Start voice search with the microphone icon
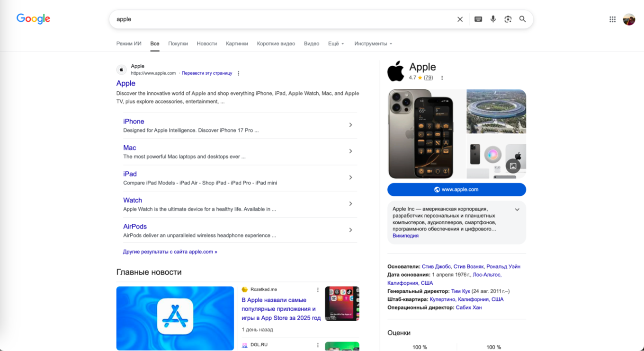 pos(493,19)
